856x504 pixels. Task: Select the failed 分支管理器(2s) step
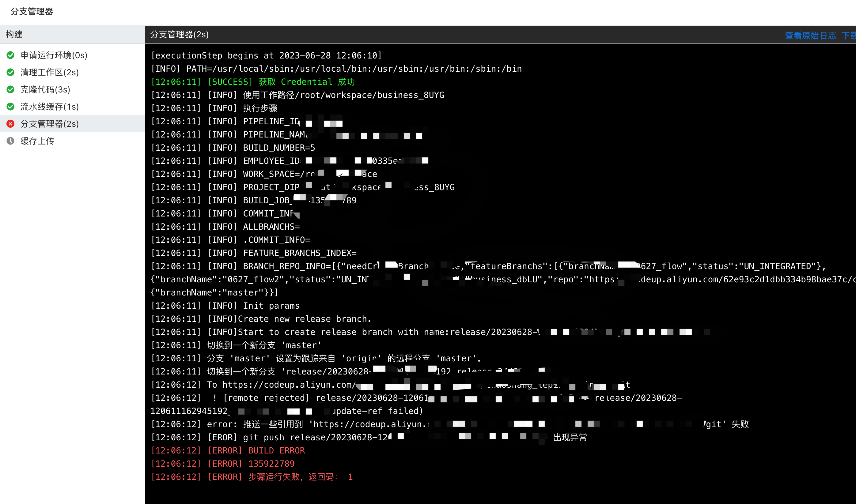coord(50,124)
